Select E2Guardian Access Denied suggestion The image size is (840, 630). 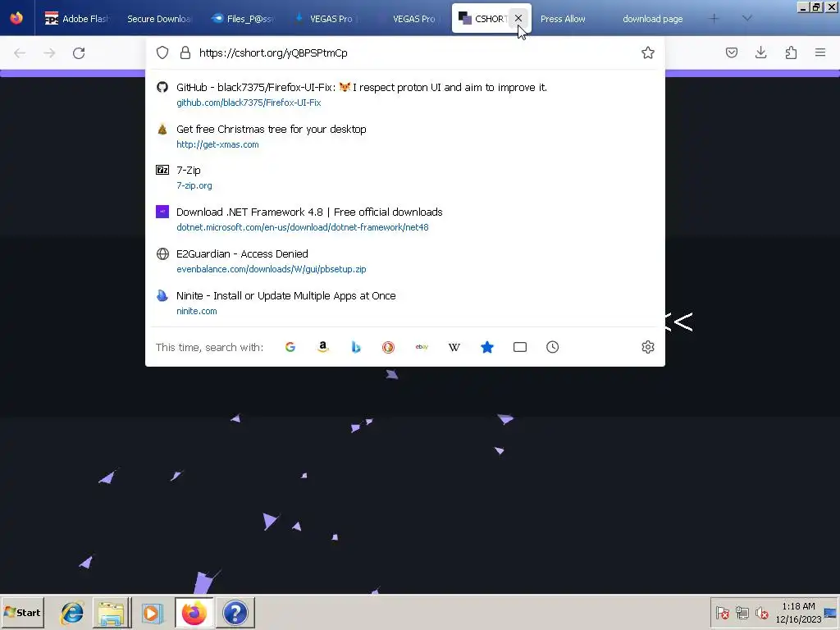(405, 261)
